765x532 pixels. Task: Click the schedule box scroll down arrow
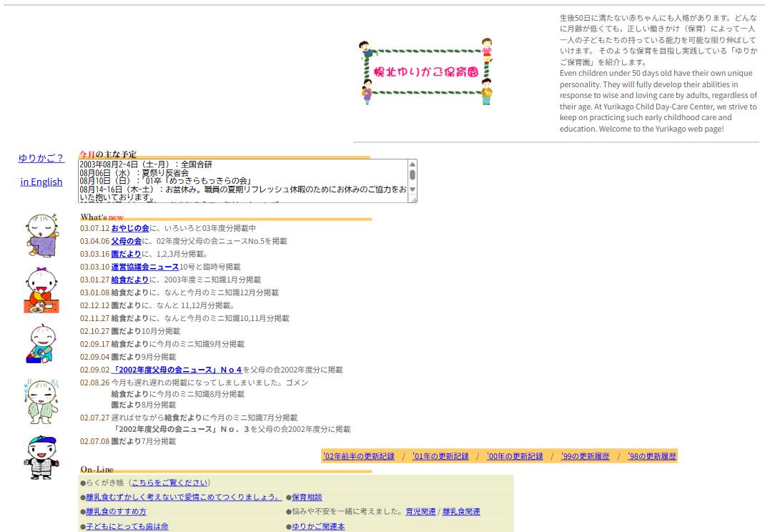pyautogui.click(x=413, y=189)
